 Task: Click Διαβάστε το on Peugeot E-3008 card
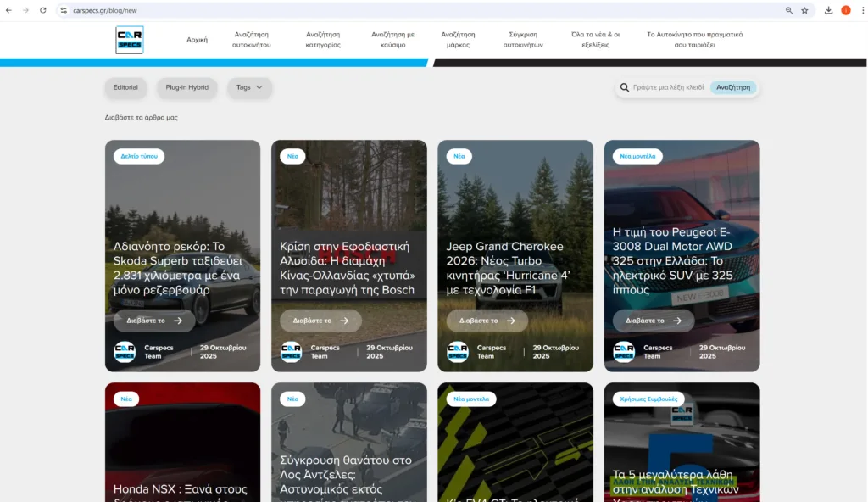pos(653,321)
